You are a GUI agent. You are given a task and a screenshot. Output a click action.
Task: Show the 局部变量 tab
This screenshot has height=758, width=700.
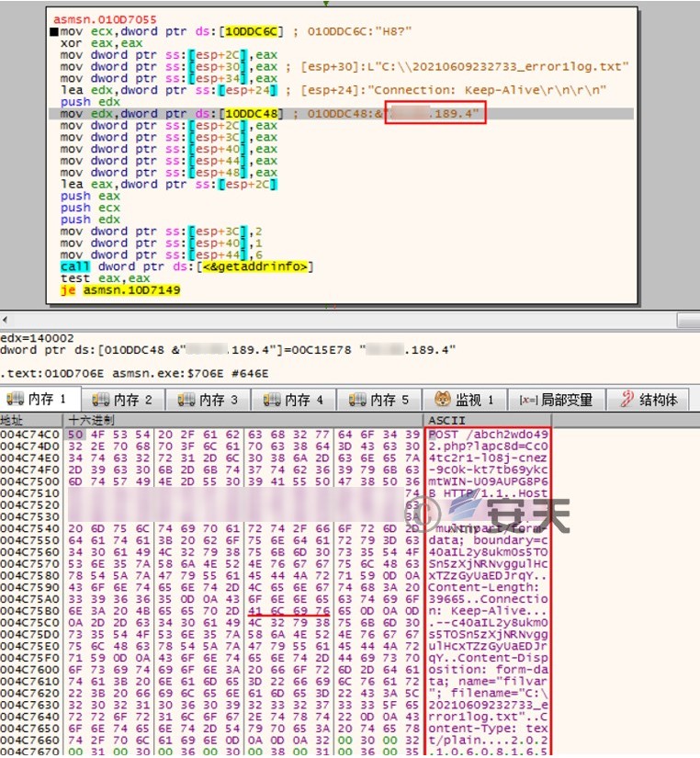pyautogui.click(x=557, y=400)
